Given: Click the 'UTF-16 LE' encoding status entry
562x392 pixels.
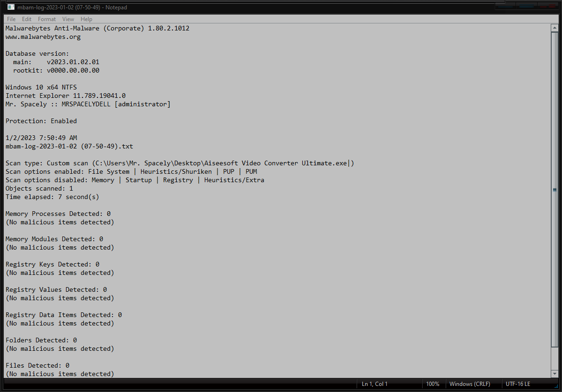Looking at the screenshot, I should (x=517, y=384).
